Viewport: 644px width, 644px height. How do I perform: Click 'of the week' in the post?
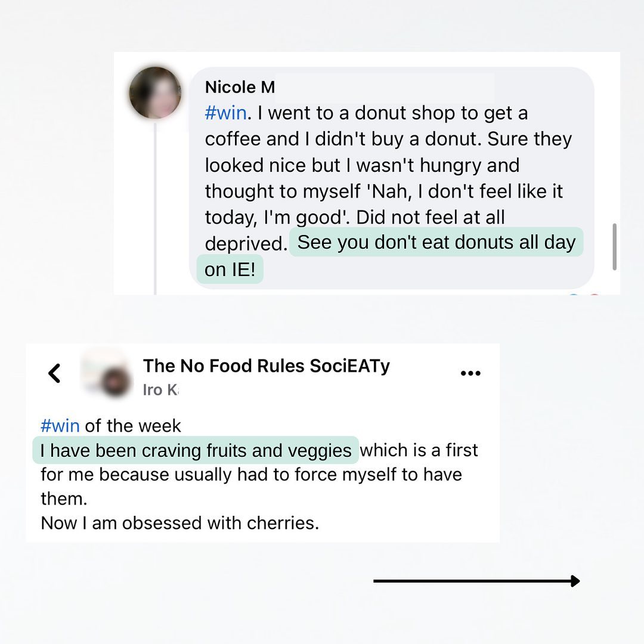(132, 426)
